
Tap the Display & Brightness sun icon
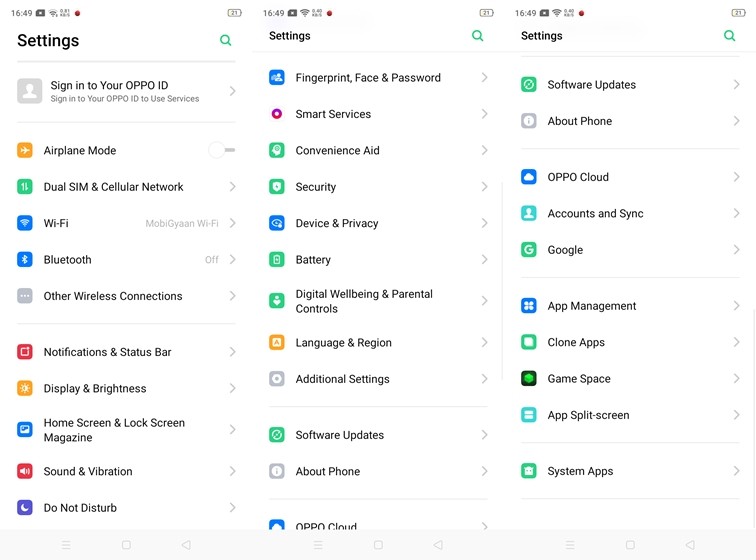(25, 388)
